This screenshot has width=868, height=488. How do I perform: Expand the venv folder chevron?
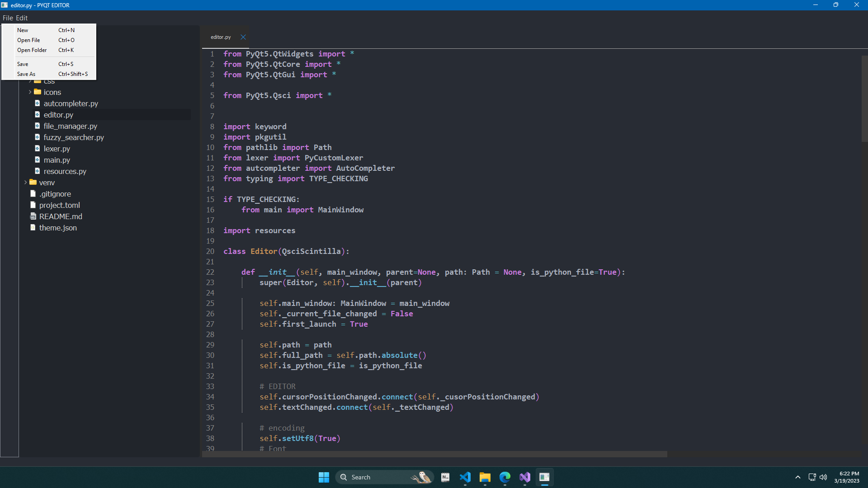(x=25, y=183)
